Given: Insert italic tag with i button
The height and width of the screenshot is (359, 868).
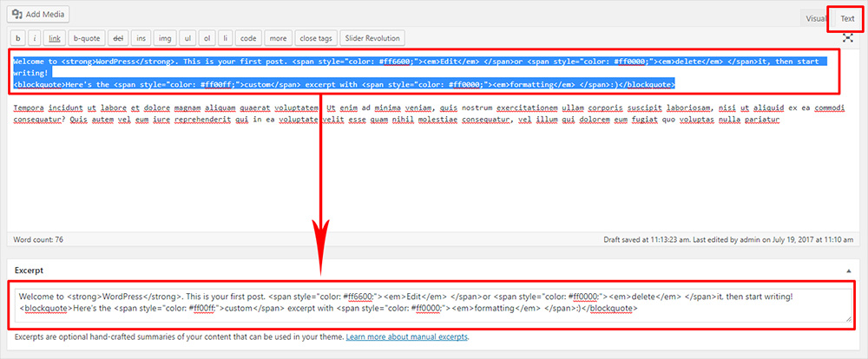Looking at the screenshot, I should (34, 38).
